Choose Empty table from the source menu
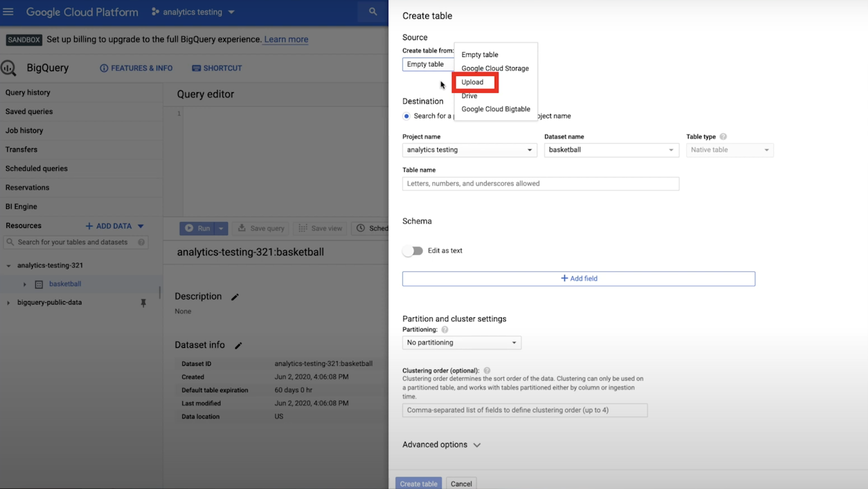868x489 pixels. 480,55
